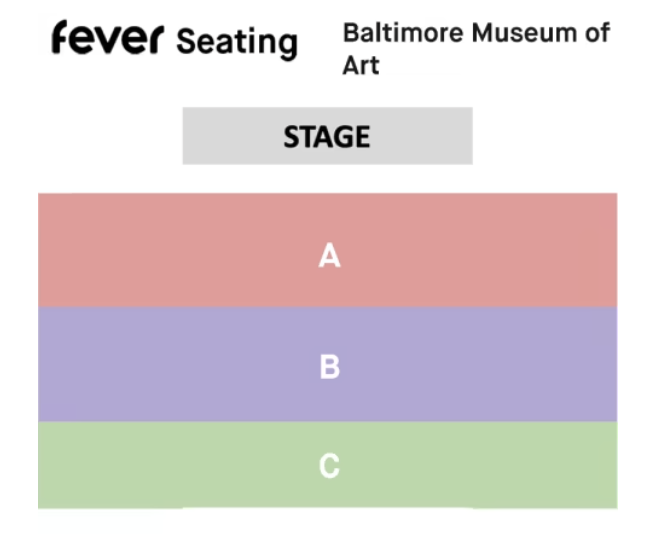
Task: Click the white letter C label
Action: [x=329, y=466]
